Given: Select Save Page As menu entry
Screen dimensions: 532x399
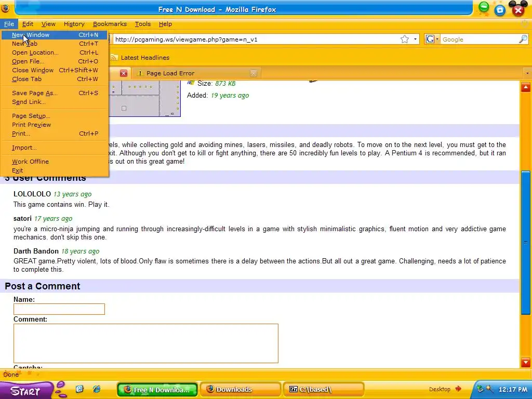Looking at the screenshot, I should 54,93.
